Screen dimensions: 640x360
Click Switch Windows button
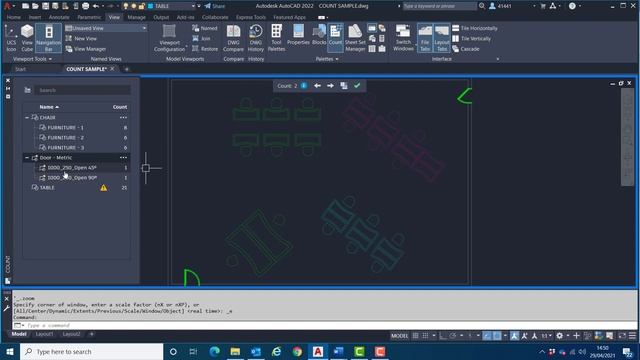click(x=403, y=38)
